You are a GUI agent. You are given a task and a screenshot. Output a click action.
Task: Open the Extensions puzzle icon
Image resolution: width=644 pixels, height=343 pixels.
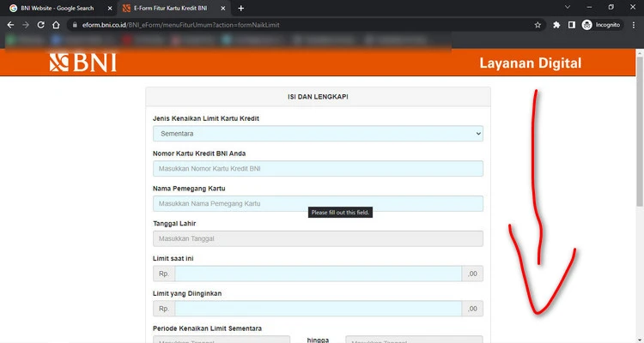tap(556, 25)
